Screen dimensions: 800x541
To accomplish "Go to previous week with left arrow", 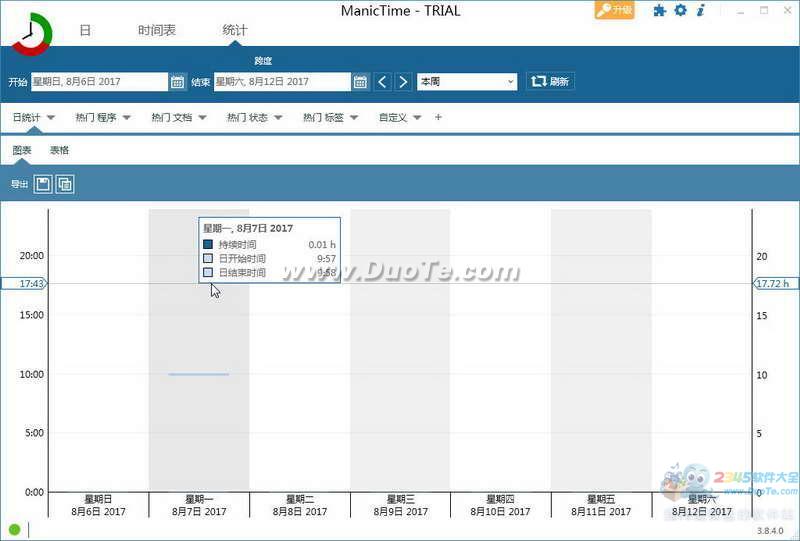I will coord(383,82).
